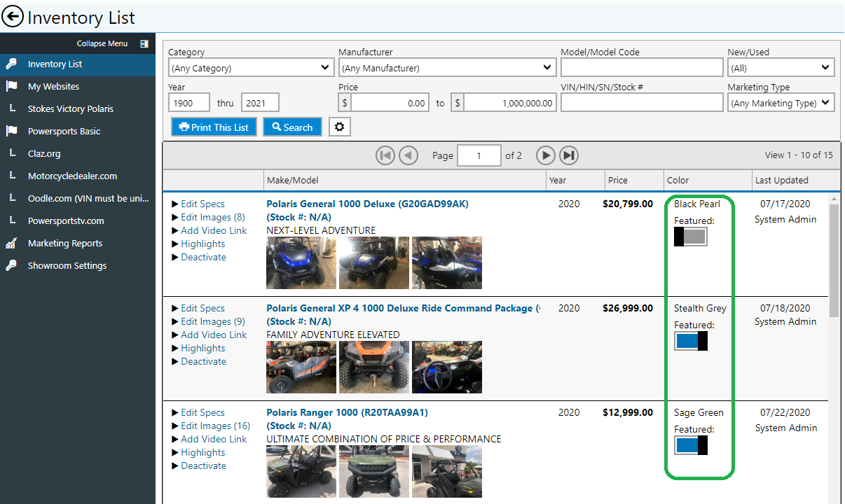Click the minimum Price field
This screenshot has height=504, width=845.
coord(390,103)
